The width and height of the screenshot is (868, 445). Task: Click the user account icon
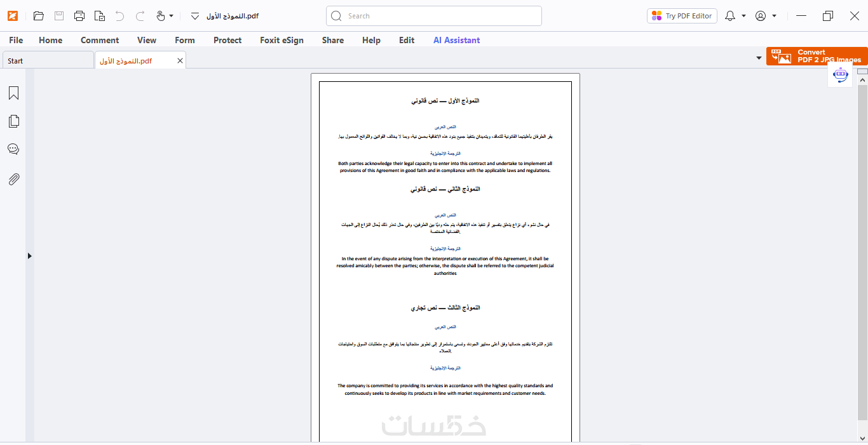point(761,16)
